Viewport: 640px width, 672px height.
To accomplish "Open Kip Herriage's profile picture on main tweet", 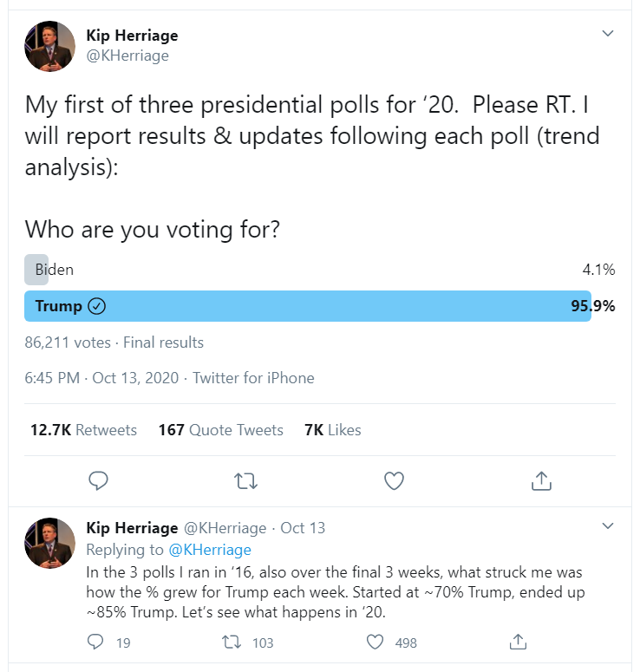I will pyautogui.click(x=50, y=46).
